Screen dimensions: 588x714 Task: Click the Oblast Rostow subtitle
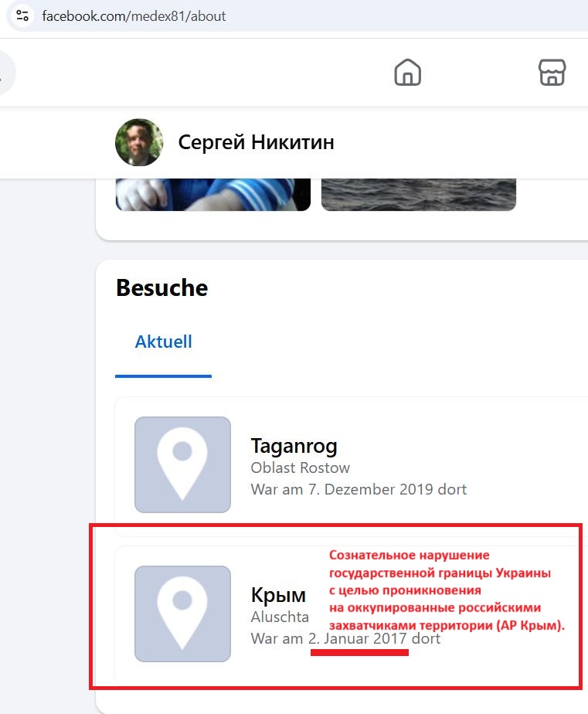coord(300,467)
